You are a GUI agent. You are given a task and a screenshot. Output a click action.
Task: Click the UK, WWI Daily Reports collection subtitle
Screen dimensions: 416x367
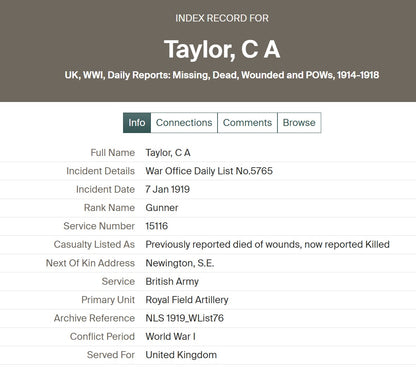[x=222, y=75]
